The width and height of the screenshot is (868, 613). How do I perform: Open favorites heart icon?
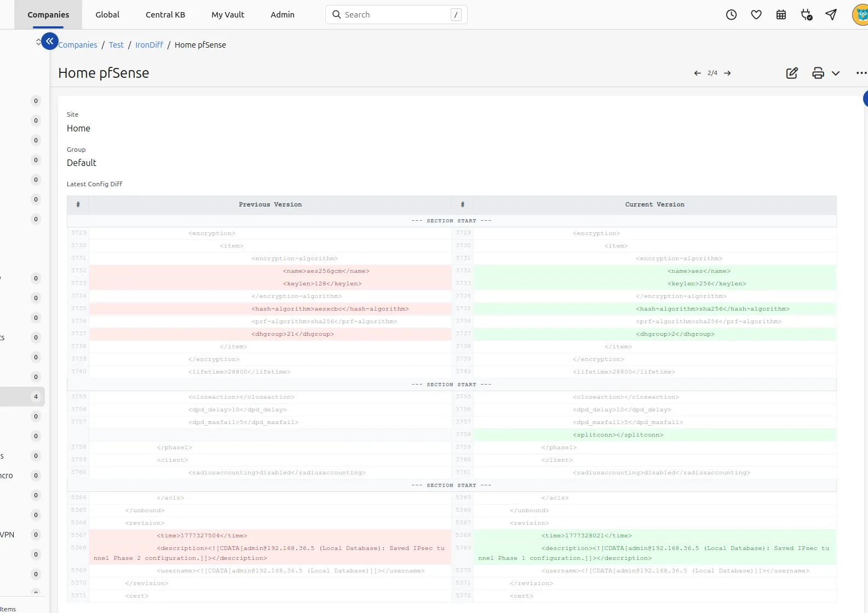point(756,15)
